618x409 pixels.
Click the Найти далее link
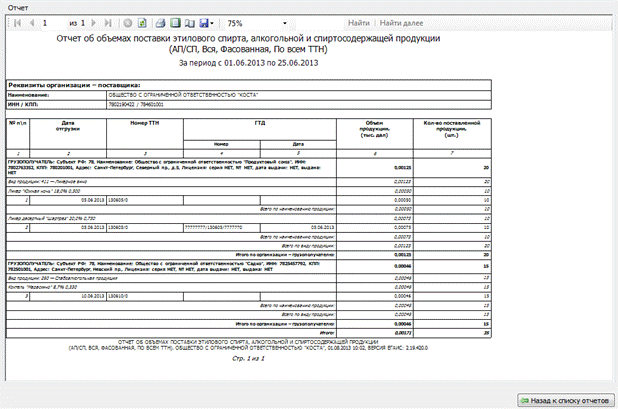pos(401,23)
